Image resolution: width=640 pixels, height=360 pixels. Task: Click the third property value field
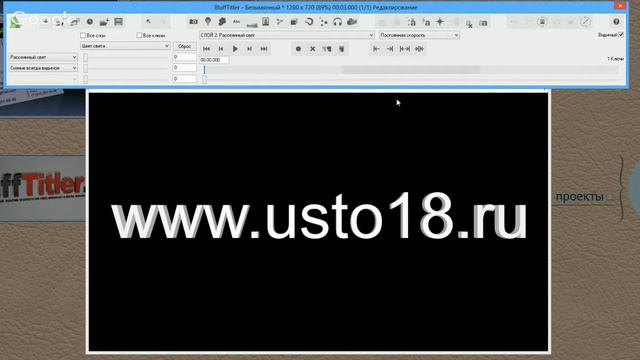click(184, 78)
